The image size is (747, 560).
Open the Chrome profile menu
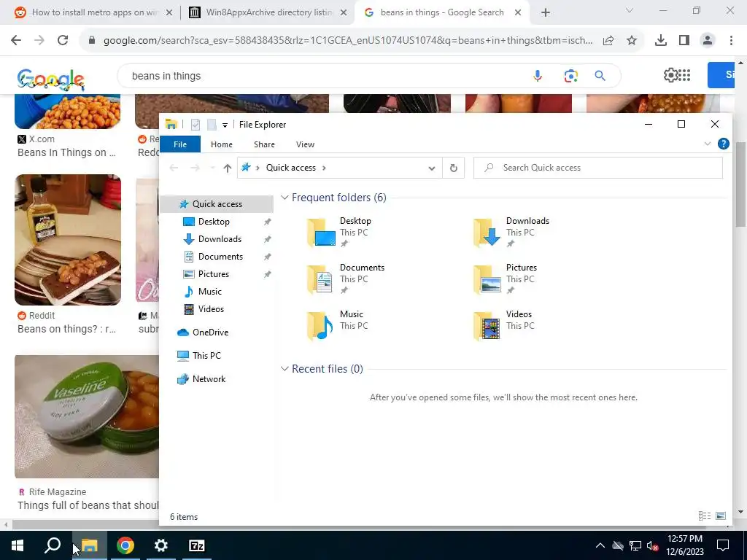point(708,41)
